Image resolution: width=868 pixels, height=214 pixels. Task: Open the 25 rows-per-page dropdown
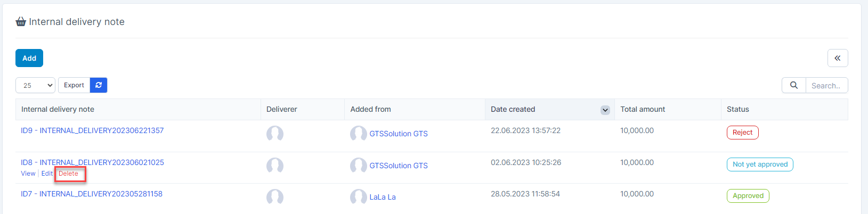coord(35,85)
